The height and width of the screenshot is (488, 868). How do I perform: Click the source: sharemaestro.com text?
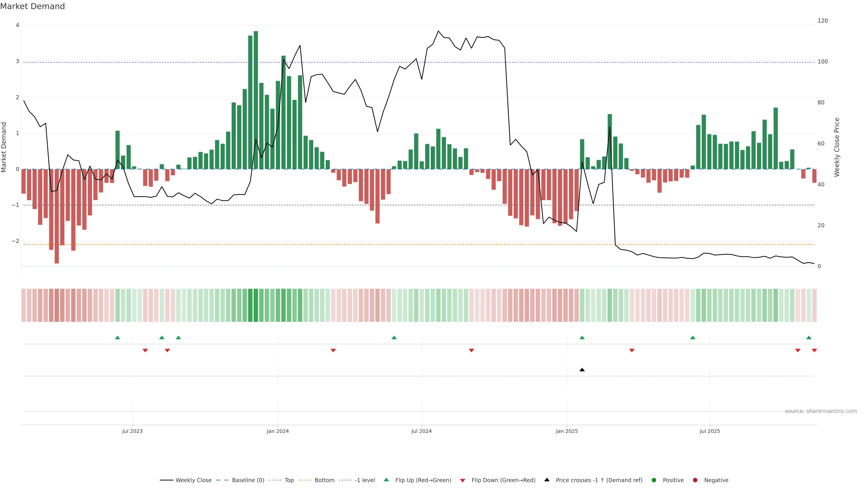pyautogui.click(x=821, y=411)
